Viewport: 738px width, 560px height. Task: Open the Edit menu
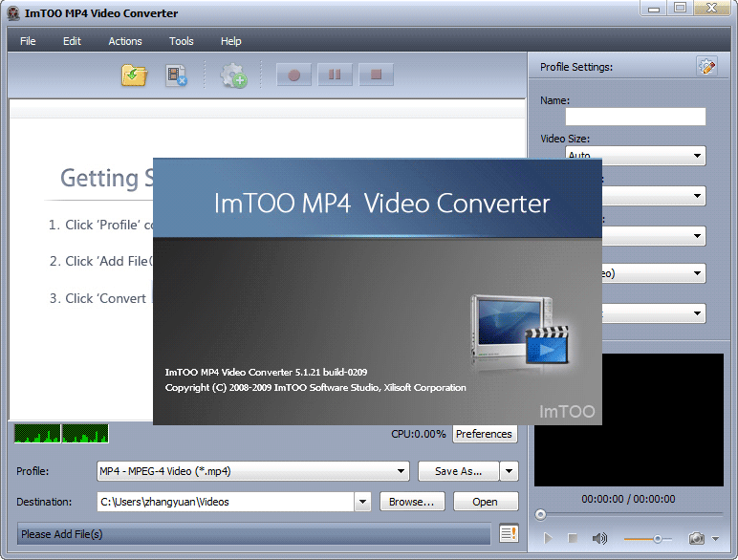tap(72, 41)
